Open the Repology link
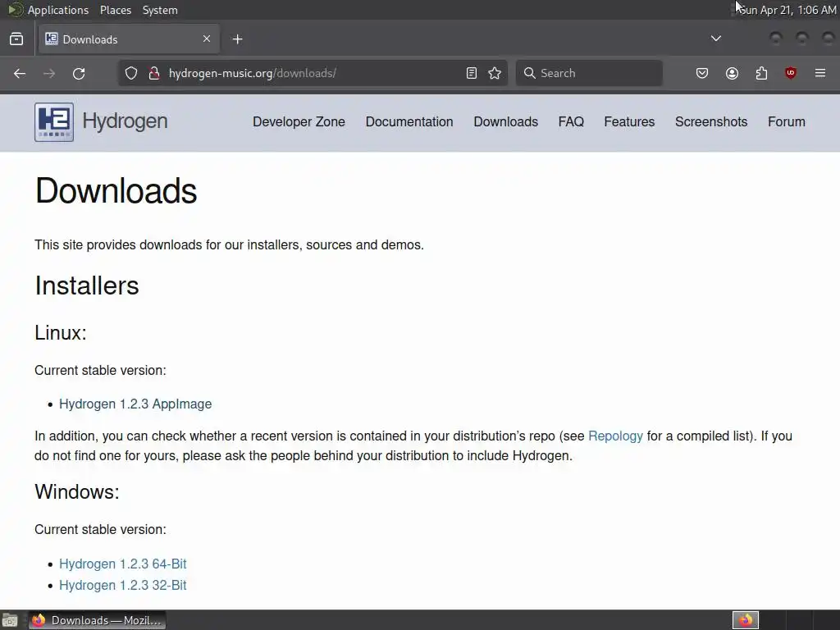Screen dimensions: 840x630 [615, 436]
